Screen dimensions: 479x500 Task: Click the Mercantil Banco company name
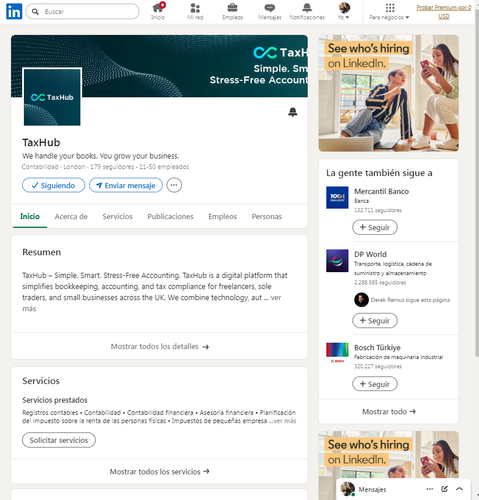pyautogui.click(x=381, y=191)
